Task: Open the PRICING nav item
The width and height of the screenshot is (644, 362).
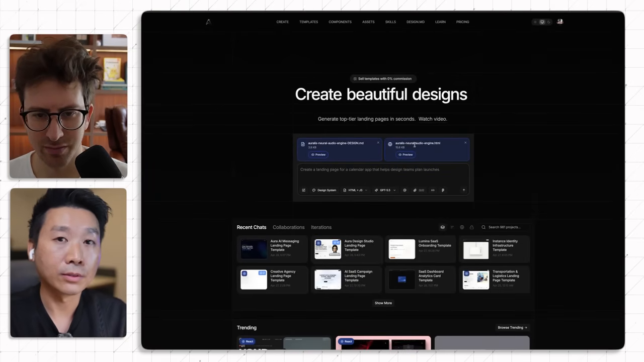Action: (x=462, y=22)
